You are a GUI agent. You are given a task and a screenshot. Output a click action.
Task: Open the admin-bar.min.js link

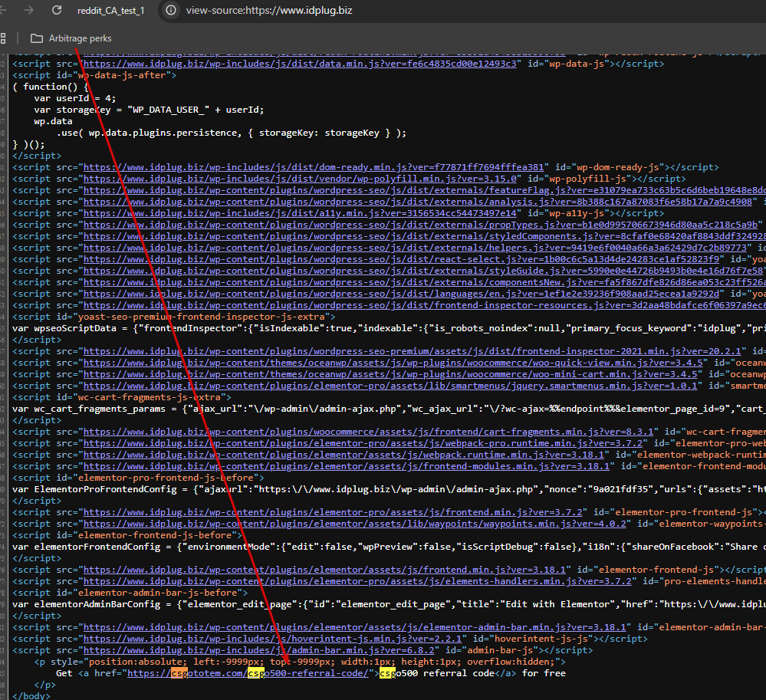pos(261,650)
